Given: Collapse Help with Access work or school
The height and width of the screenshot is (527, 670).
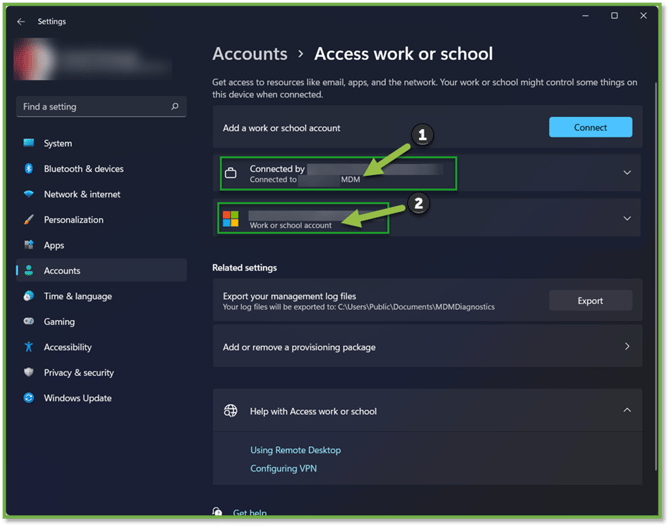Looking at the screenshot, I should click(627, 410).
